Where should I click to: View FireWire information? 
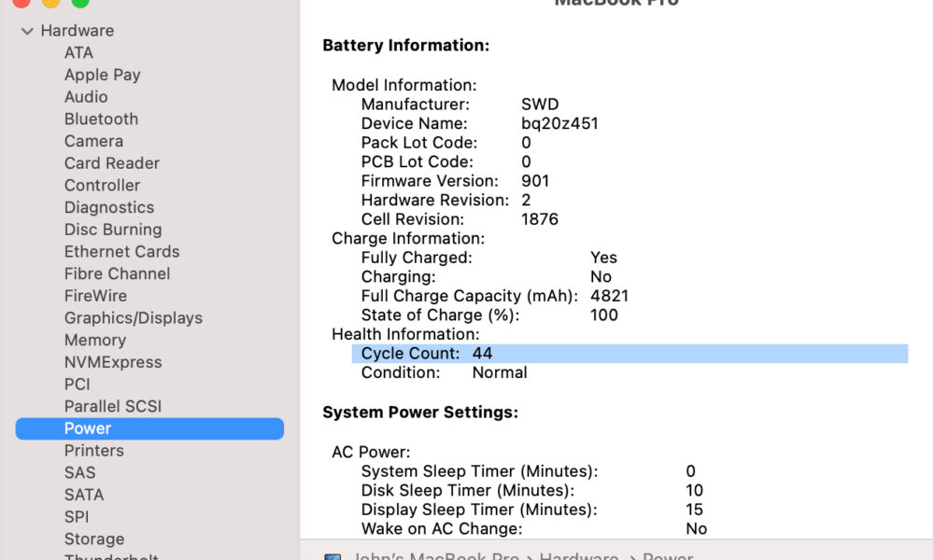coord(95,295)
